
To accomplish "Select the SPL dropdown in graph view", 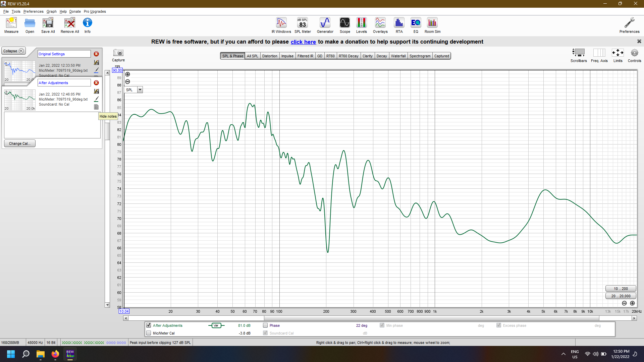I will coord(133,90).
